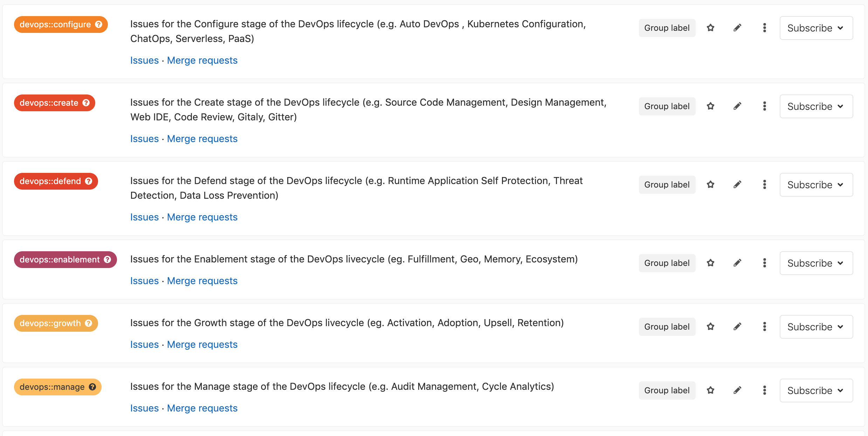Expand the Subscribe options for devops::manage
Viewport: 868px width, 436px height.
816,391
